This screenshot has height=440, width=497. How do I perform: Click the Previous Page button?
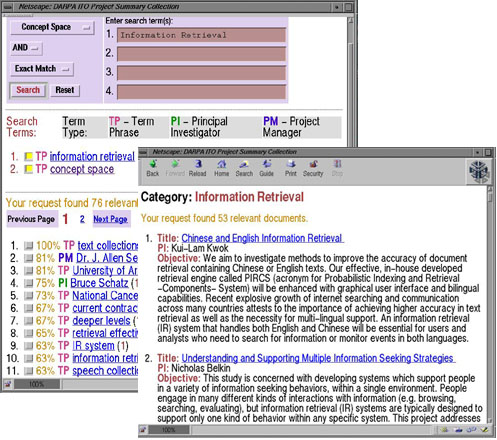click(31, 219)
